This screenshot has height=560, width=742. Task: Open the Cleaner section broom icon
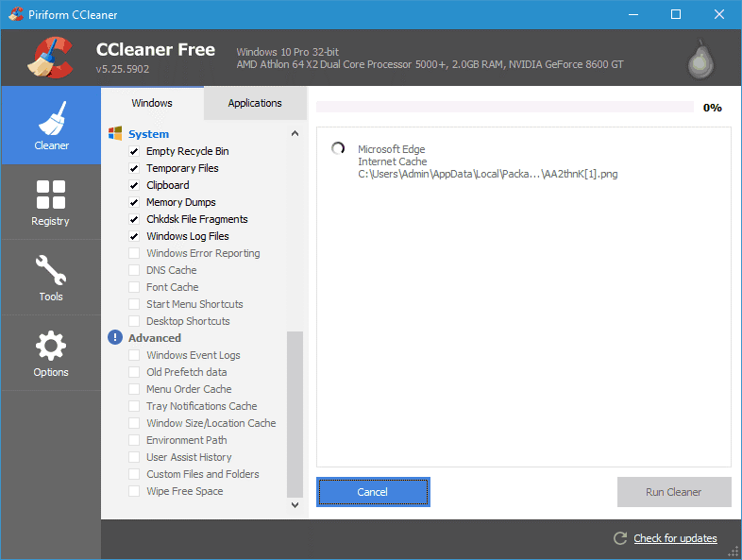click(51, 118)
